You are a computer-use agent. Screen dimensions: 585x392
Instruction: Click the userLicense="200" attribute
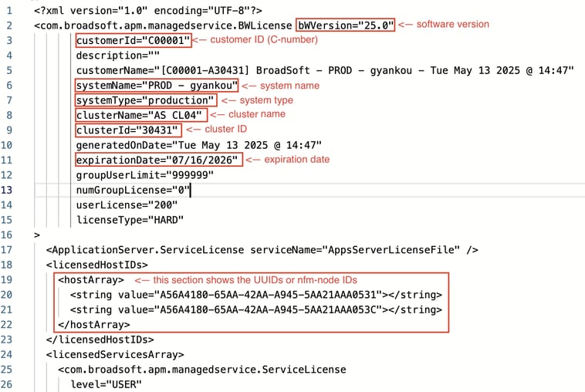point(127,204)
